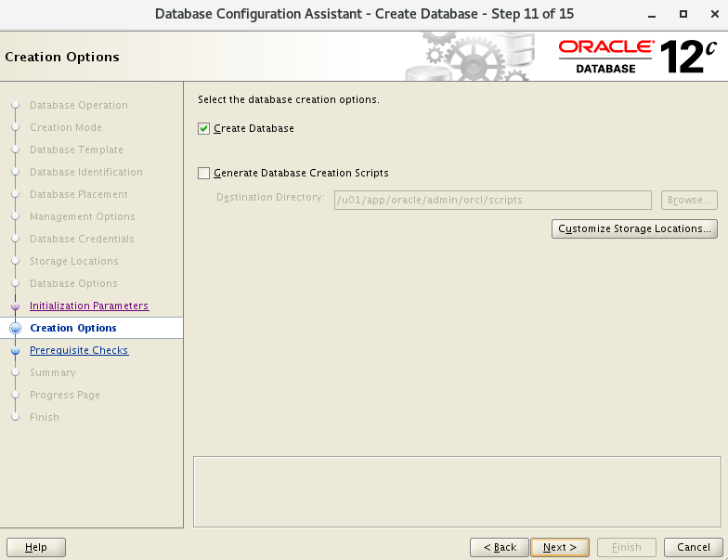Click 'Select the database creation options.' text
The image size is (728, 560).
tap(288, 100)
